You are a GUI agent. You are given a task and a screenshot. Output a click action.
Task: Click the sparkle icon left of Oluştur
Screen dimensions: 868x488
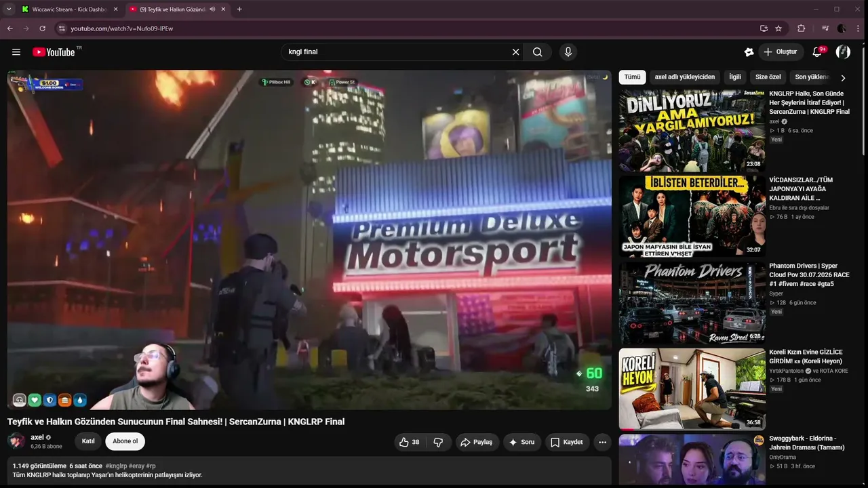[x=749, y=52]
